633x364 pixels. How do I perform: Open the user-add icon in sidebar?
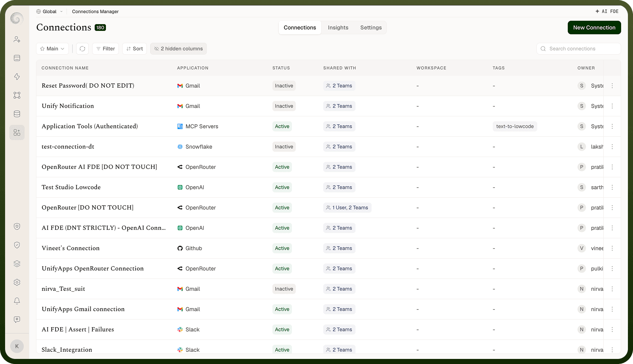tap(17, 39)
